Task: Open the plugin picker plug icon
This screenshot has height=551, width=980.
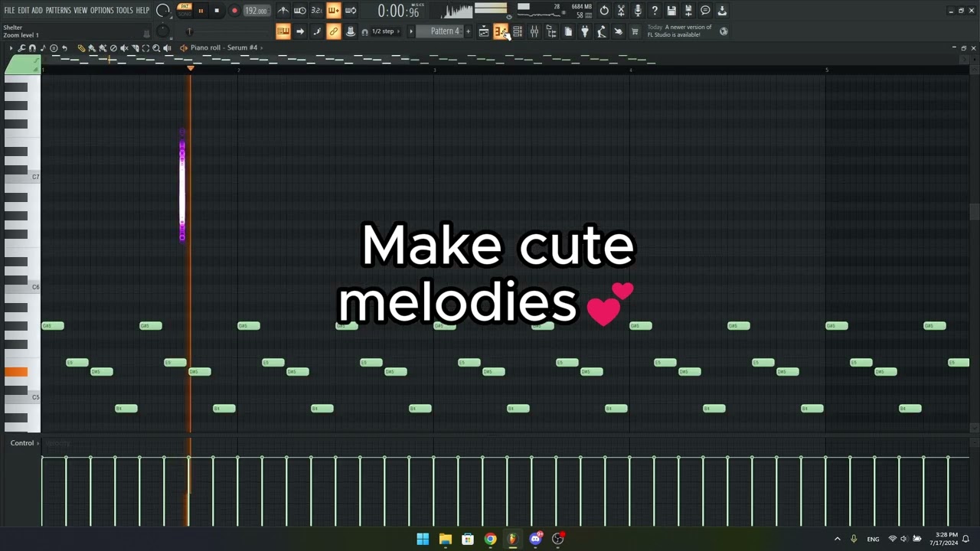Action: click(x=585, y=31)
